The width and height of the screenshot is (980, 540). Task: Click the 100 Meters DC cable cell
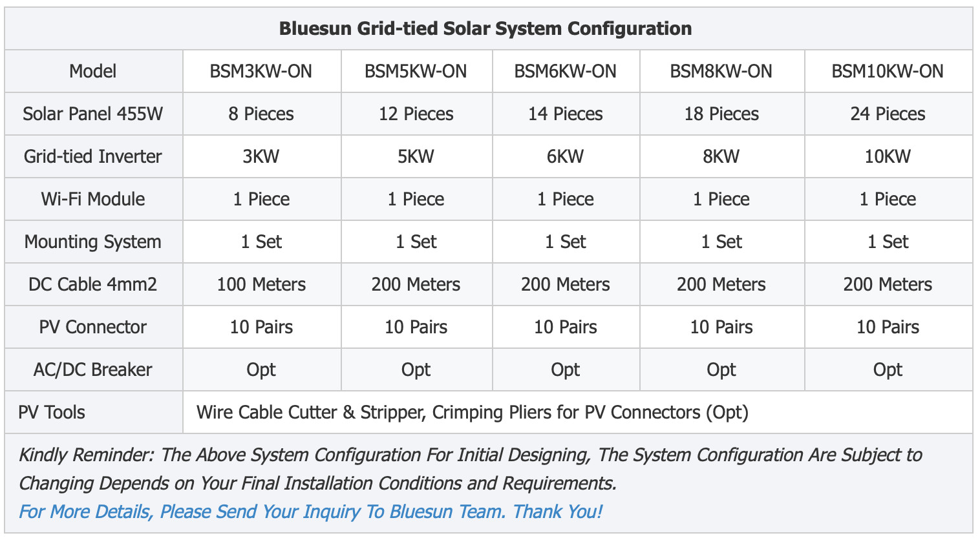261,284
